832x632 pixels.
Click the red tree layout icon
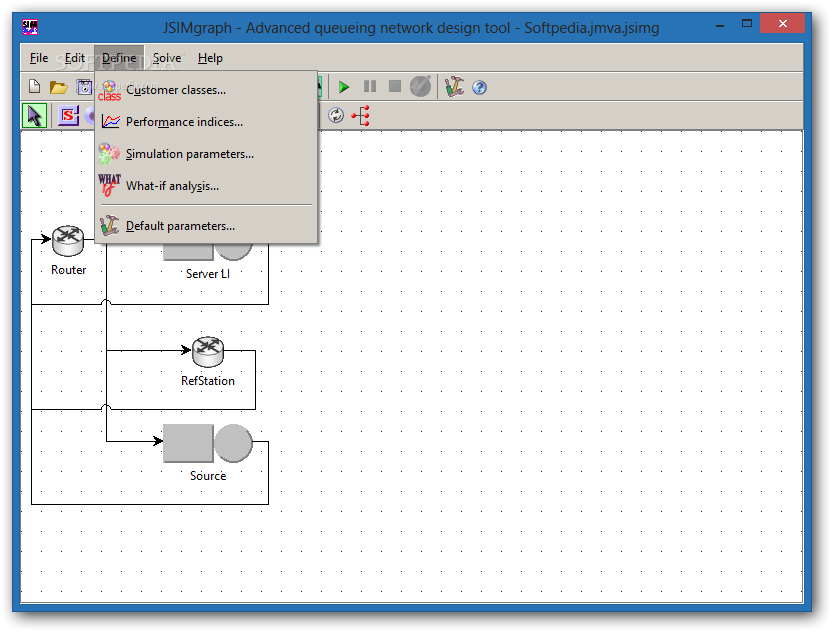coord(361,115)
